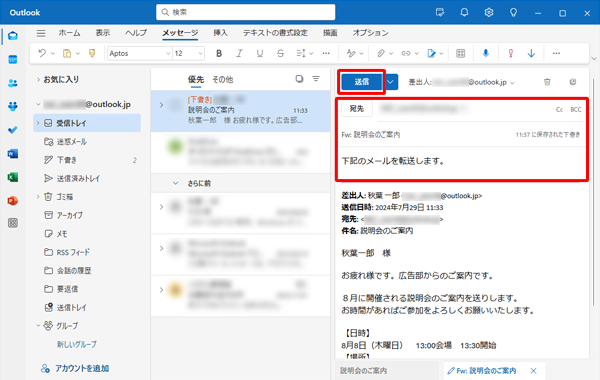Set Low importance with down arrow
Viewport: 600px width, 380px height.
[x=531, y=53]
